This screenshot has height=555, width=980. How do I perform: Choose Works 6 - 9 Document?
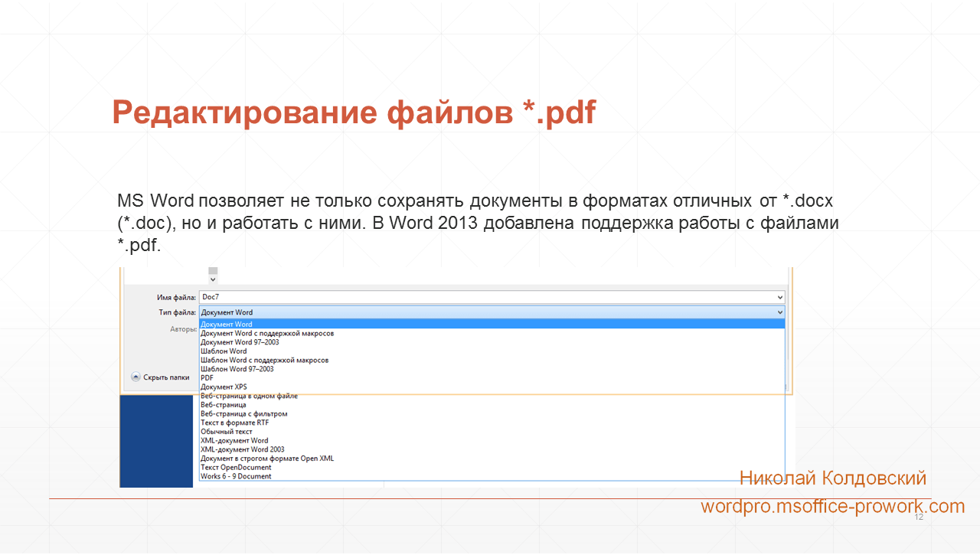coord(236,476)
